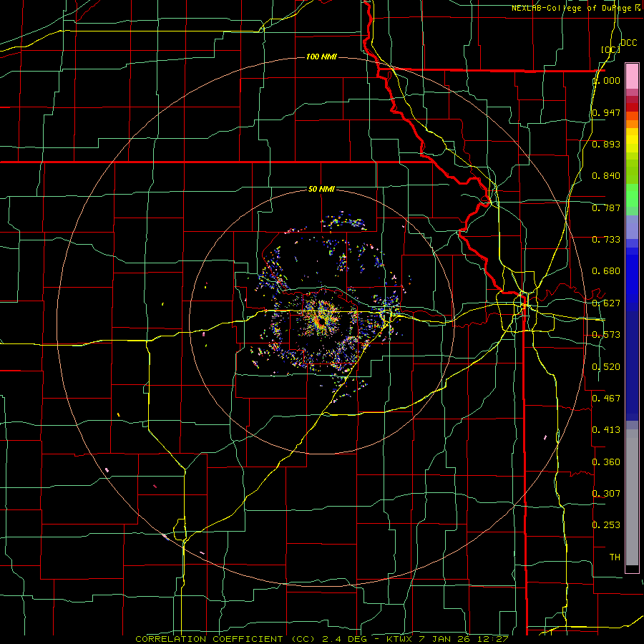Pick the light pink top segment of the color bar
This screenshot has height=644, width=644.
click(632, 76)
